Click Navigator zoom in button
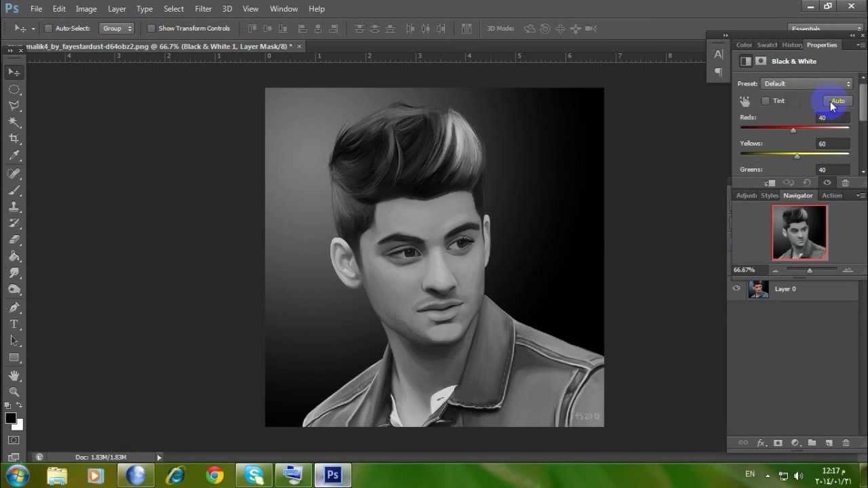The image size is (868, 488). [x=848, y=270]
